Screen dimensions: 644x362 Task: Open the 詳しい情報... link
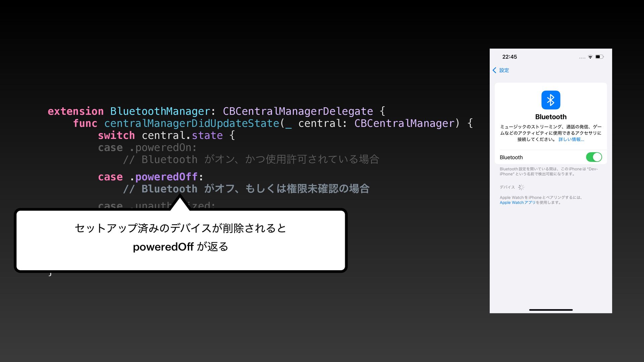coord(571,139)
